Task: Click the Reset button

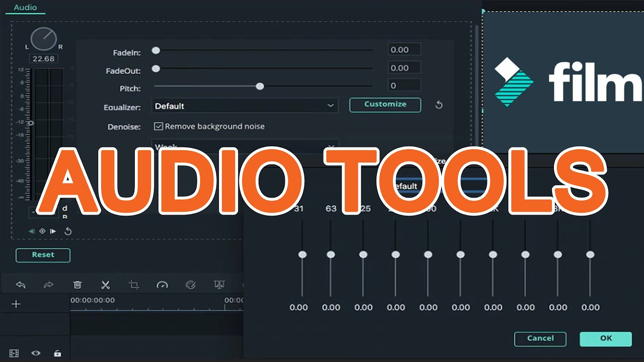Action: tap(43, 255)
